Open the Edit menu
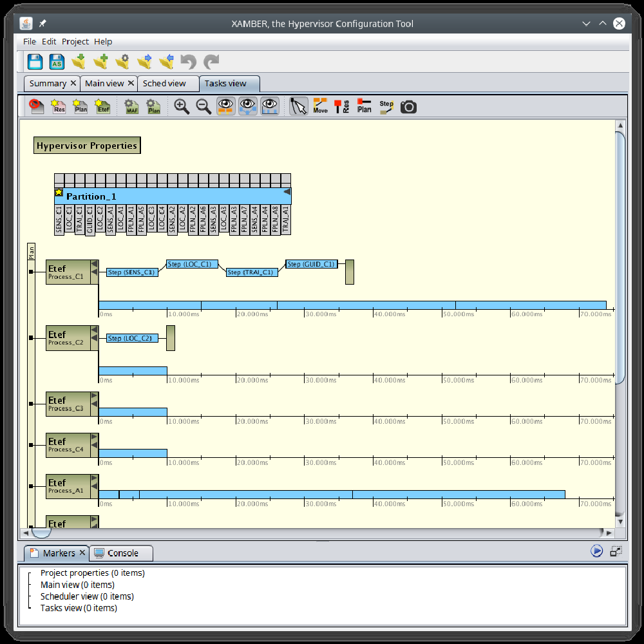Image resolution: width=644 pixels, height=644 pixels. (49, 41)
